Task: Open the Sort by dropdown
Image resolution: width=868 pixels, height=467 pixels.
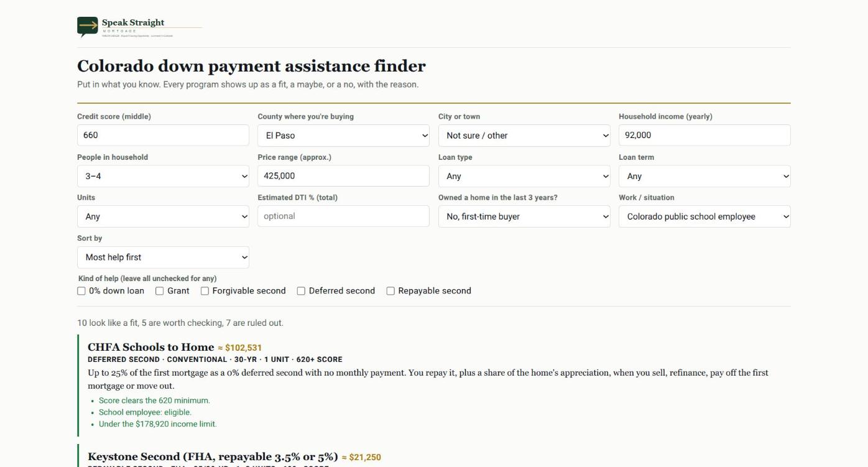Action: pos(163,257)
